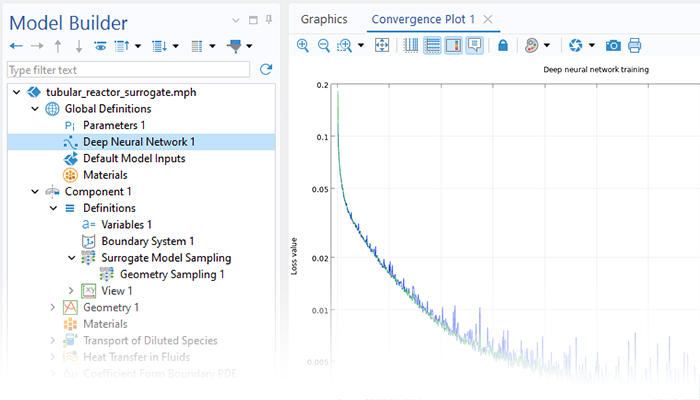Click the Collapse All tree icon
Image resolution: width=700 pixels, height=400 pixels.
tap(122, 46)
